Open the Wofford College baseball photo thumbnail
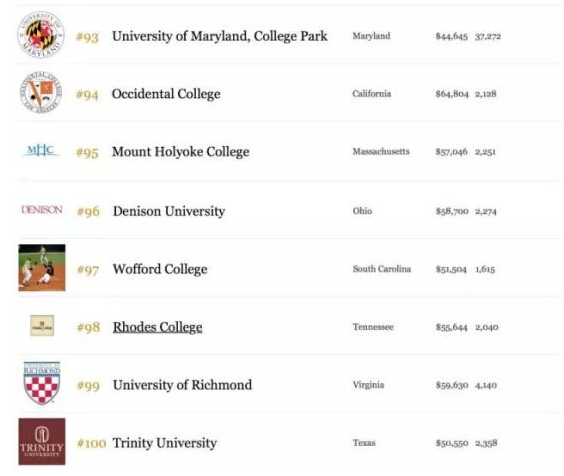564x476 pixels. coord(42,268)
